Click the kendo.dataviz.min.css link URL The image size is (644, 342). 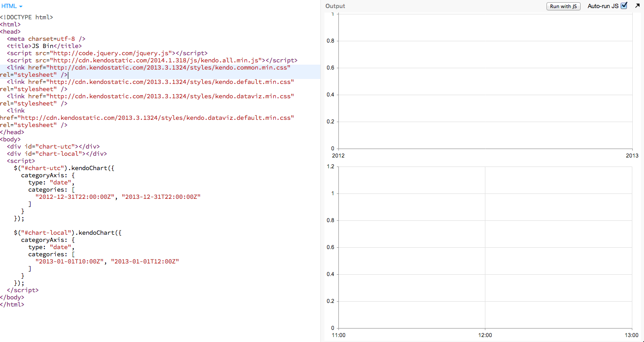(x=170, y=96)
